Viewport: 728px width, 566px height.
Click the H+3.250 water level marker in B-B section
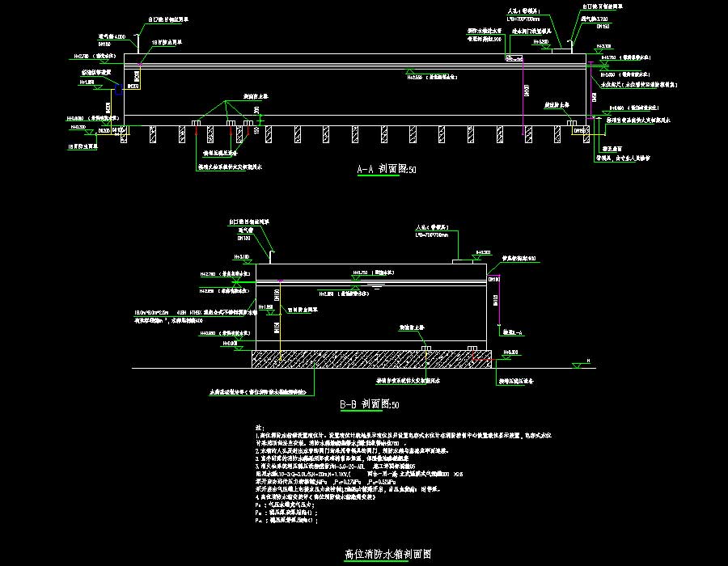(361, 273)
